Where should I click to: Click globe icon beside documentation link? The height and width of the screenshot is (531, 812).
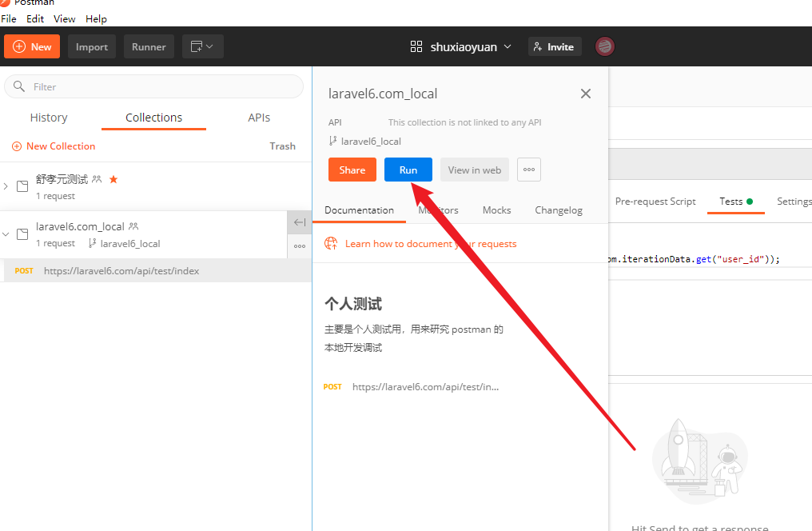pyautogui.click(x=331, y=243)
